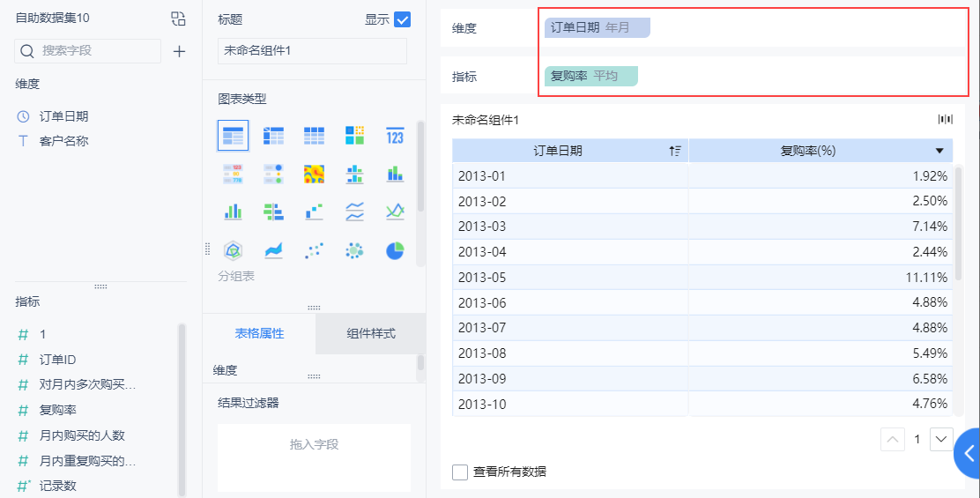
Task: Click the 自助数据集10 dataset name
Action: [53, 19]
